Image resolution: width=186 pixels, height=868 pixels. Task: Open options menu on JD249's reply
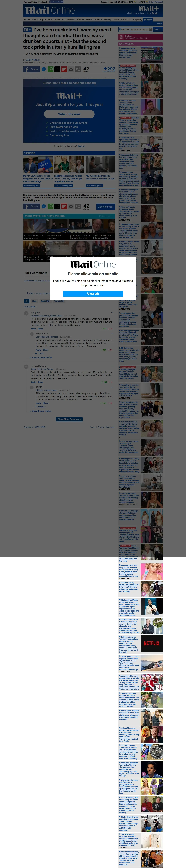point(112,387)
